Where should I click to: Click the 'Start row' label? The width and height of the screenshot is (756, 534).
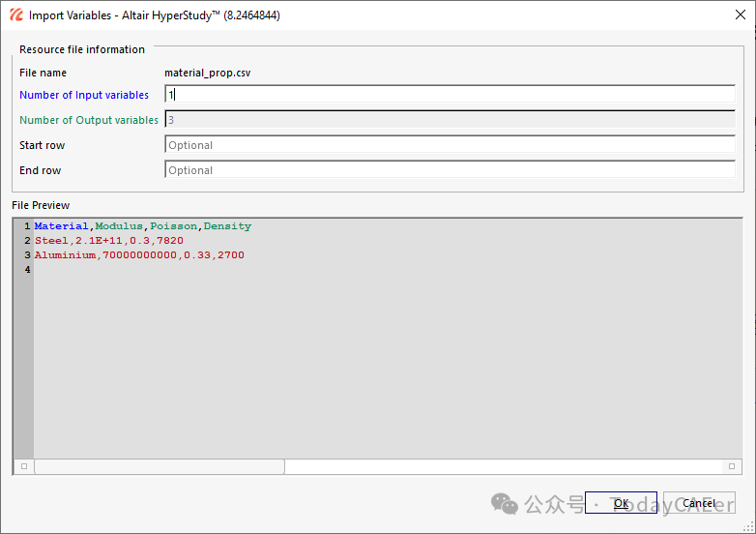click(42, 145)
